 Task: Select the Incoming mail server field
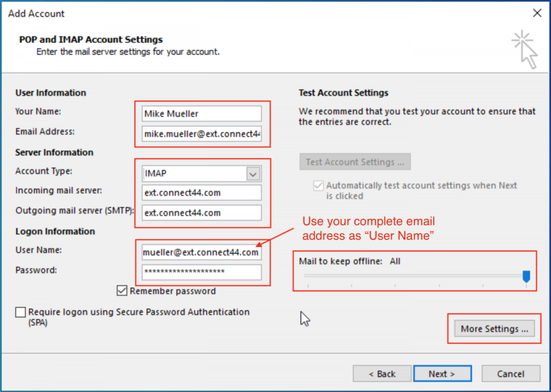pos(201,193)
